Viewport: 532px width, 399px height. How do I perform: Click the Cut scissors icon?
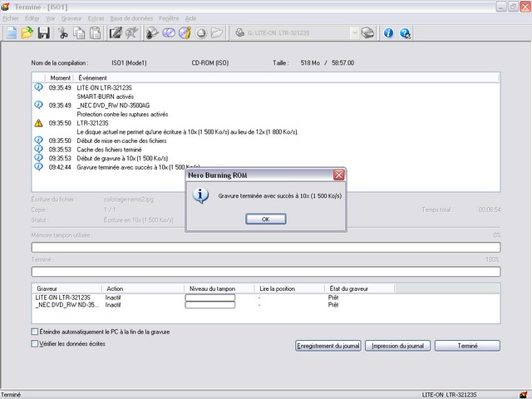click(x=63, y=33)
